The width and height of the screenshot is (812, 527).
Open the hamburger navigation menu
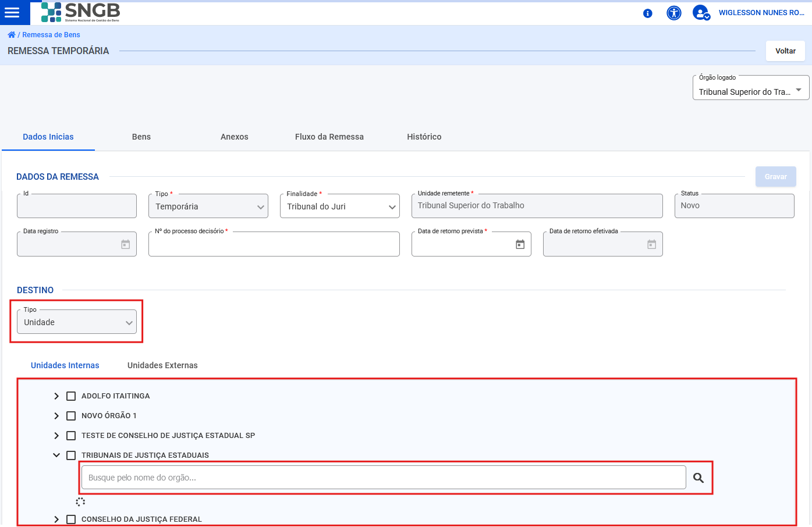[12, 13]
